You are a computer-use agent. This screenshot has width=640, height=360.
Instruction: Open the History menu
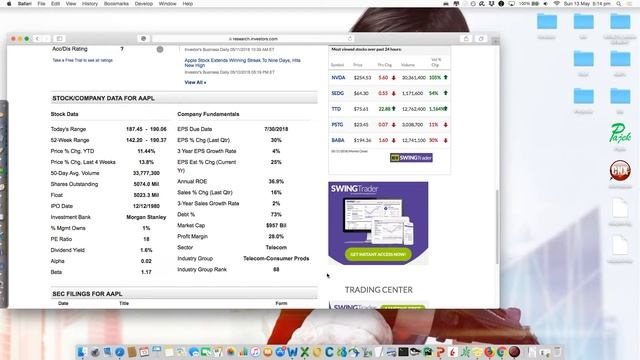click(x=89, y=4)
